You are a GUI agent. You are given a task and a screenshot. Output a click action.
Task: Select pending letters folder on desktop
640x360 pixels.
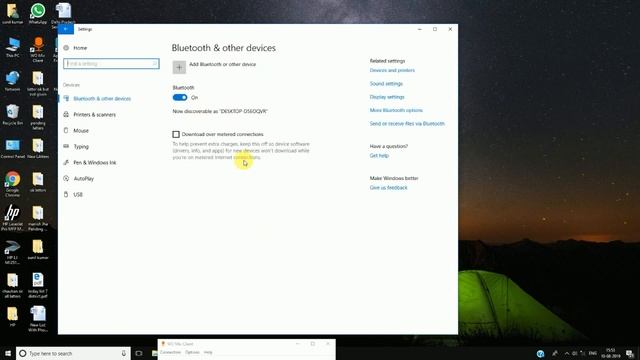coord(38,117)
